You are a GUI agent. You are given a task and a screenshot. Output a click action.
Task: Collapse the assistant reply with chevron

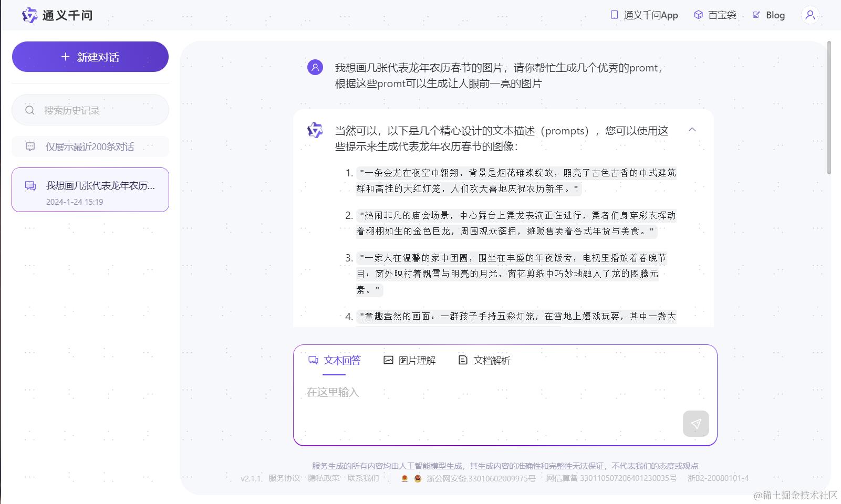692,130
